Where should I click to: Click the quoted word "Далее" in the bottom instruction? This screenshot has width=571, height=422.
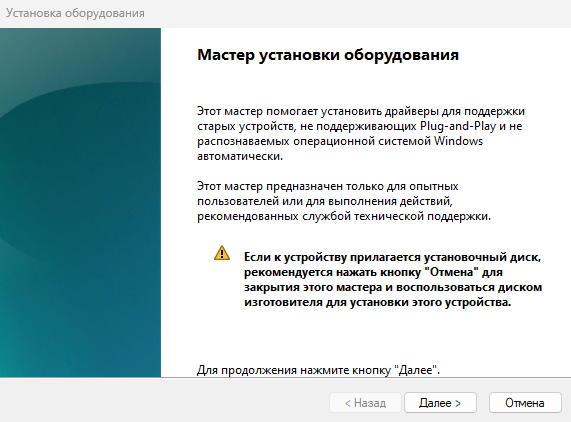(416, 370)
